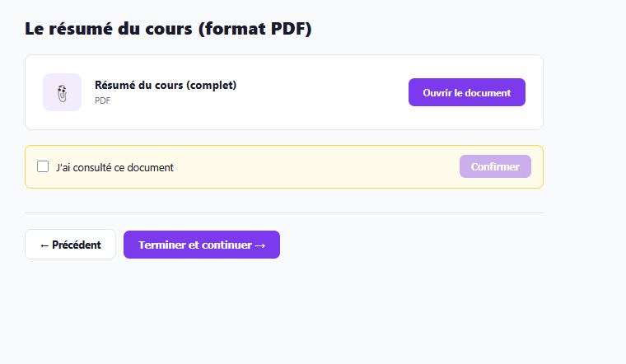Viewport: 626px width, 364px height.
Task: Click the gap between Précédent and Terminer buttons
Action: pos(119,245)
